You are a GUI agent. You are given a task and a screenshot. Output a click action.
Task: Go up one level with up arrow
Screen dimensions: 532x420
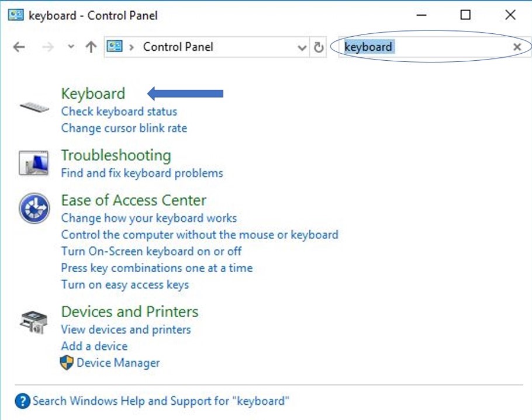(x=91, y=47)
